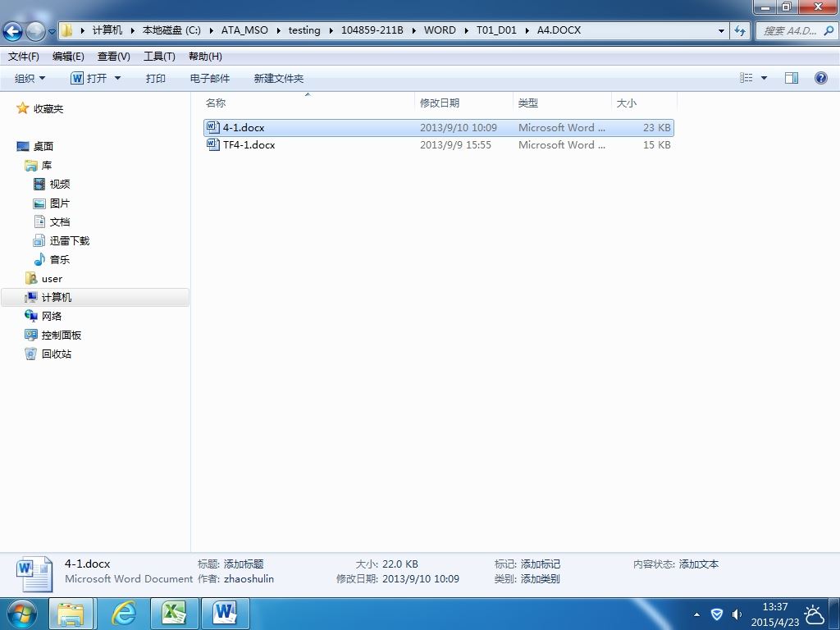The width and height of the screenshot is (840, 630).
Task: Open Excel from the taskbar
Action: click(174, 614)
